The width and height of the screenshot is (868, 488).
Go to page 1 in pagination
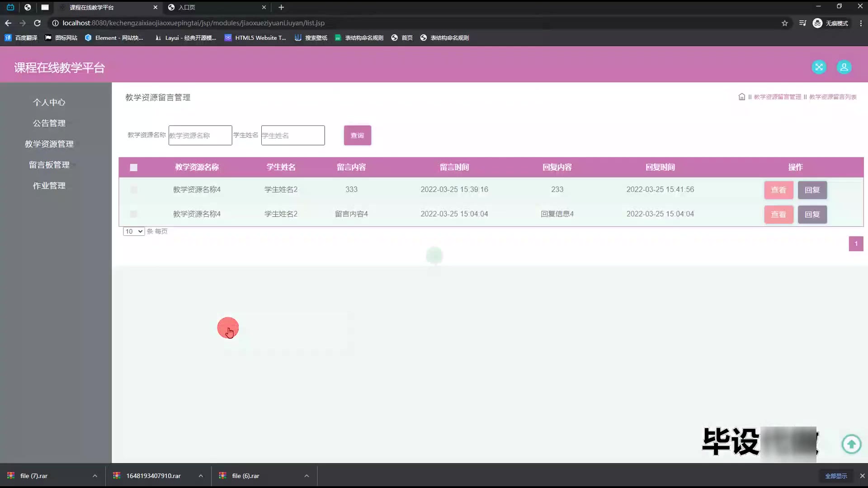856,244
